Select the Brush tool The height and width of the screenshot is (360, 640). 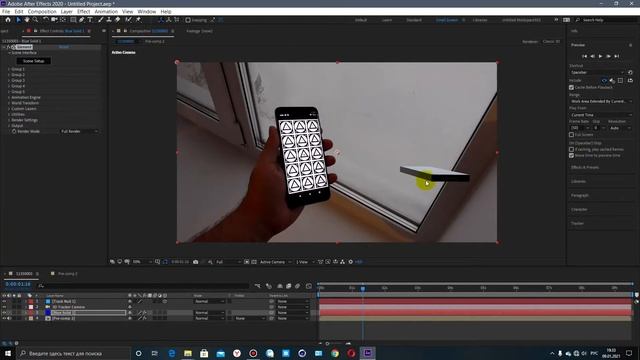coord(100,20)
